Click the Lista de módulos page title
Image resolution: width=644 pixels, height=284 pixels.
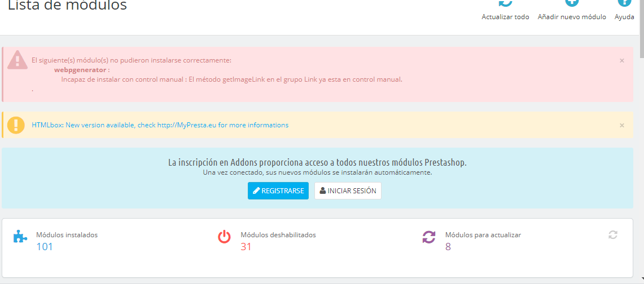67,5
